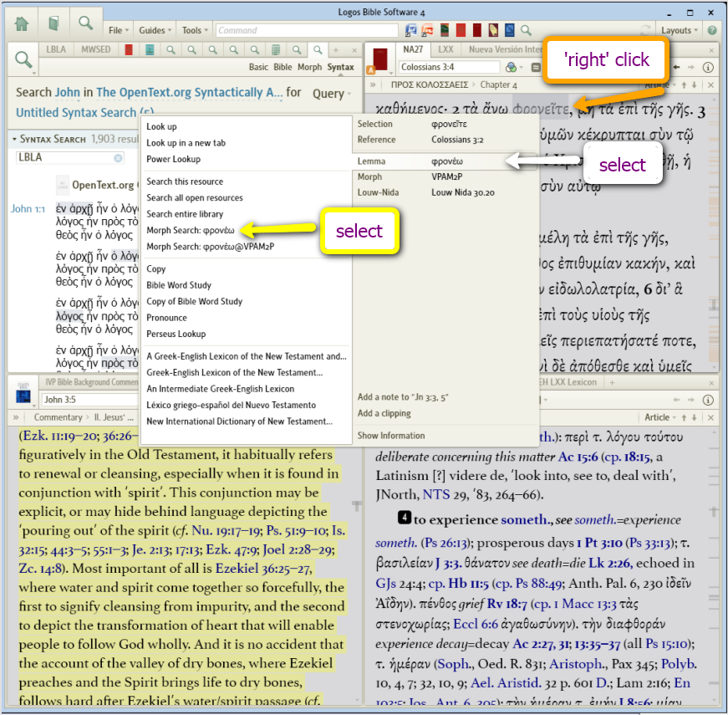
Task: Choose Perseus Lookup
Action: tap(176, 334)
